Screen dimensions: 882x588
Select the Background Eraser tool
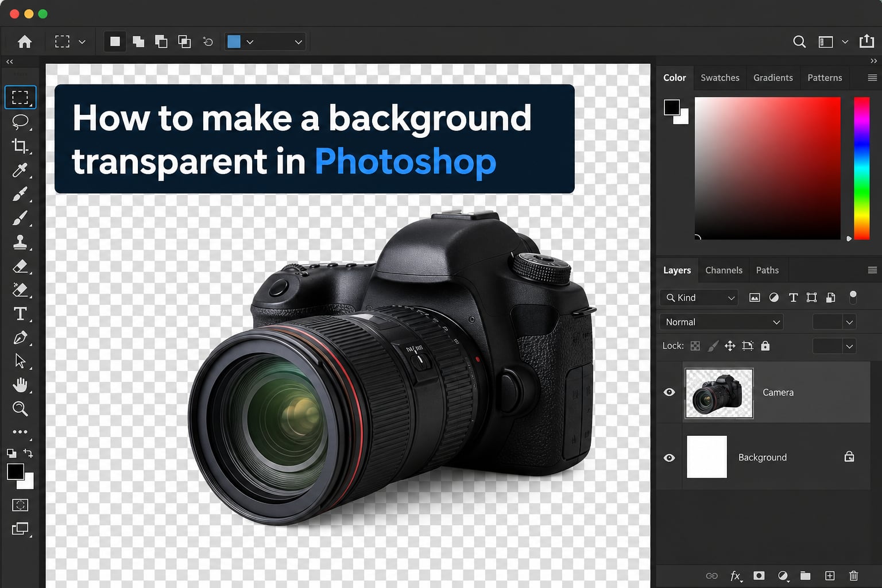pos(20,289)
